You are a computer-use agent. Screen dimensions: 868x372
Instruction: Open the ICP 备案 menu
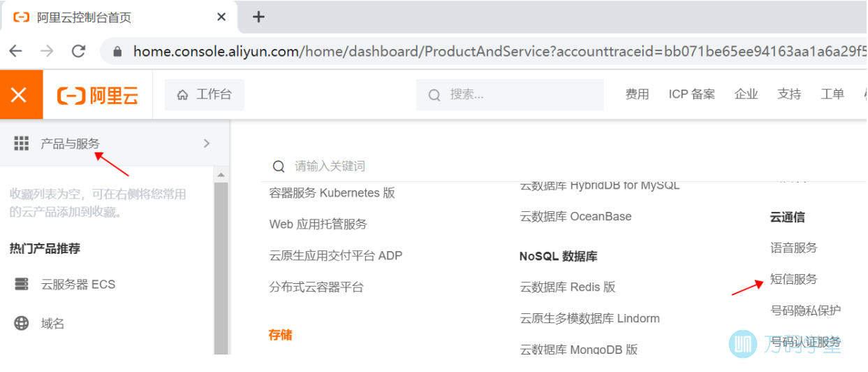691,94
